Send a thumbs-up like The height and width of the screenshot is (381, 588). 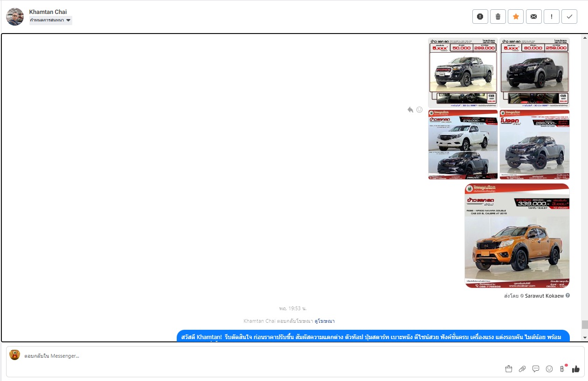coord(576,369)
